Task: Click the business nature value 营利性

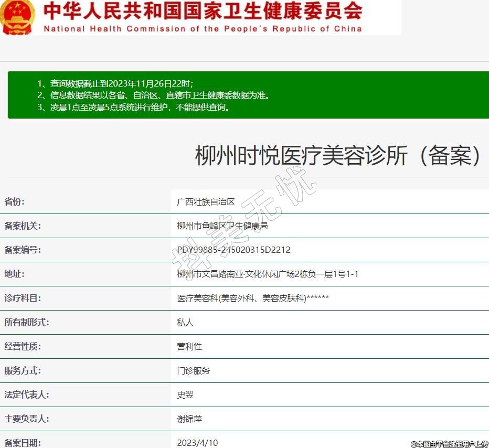Action: click(189, 347)
